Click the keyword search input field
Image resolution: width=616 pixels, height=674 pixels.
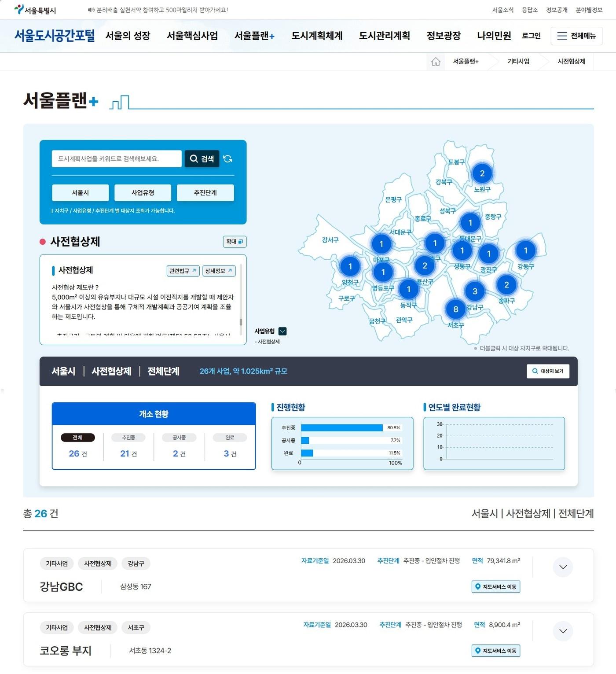pyautogui.click(x=117, y=159)
